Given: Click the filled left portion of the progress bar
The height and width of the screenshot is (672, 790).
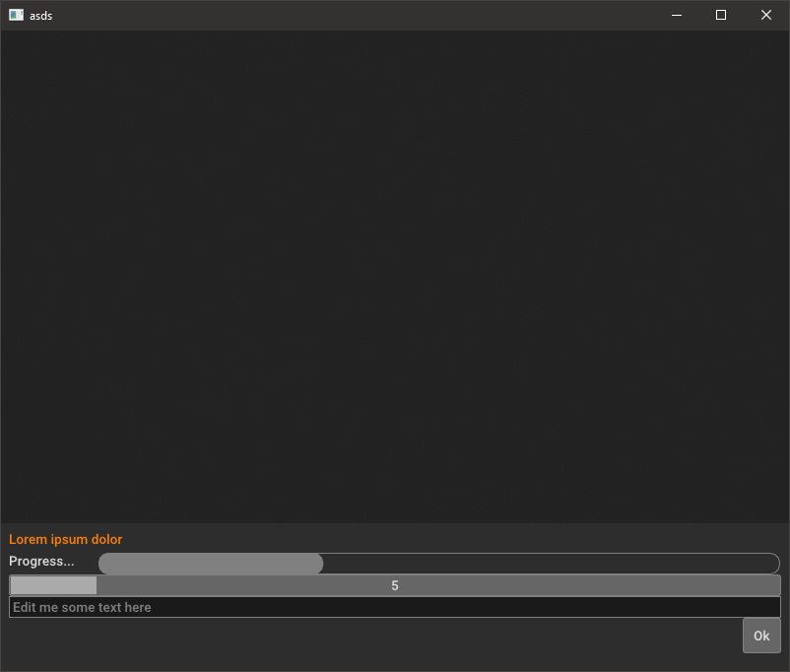Looking at the screenshot, I should [x=52, y=584].
